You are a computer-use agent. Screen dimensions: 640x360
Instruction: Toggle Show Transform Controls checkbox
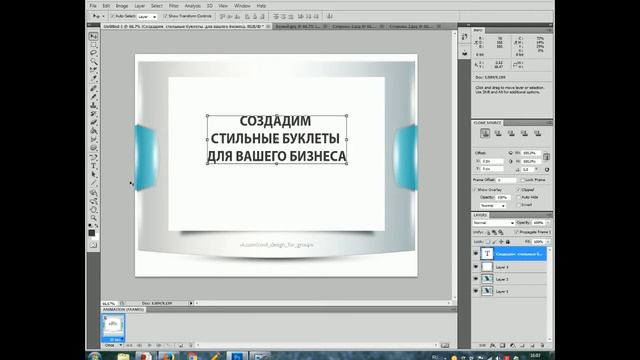tap(165, 16)
